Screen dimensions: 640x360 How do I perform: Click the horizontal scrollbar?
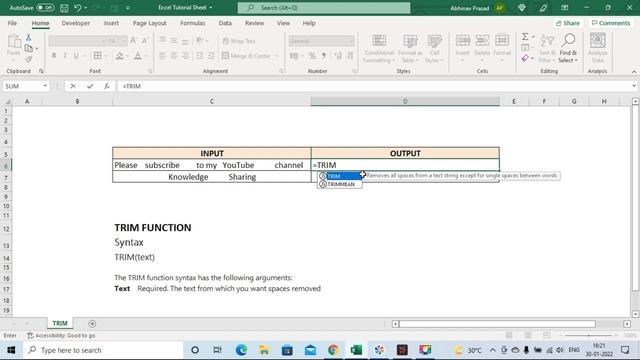point(497,324)
